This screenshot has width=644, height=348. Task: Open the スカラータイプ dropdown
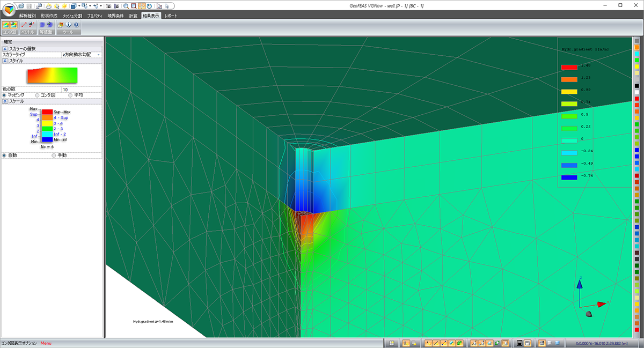(x=99, y=55)
